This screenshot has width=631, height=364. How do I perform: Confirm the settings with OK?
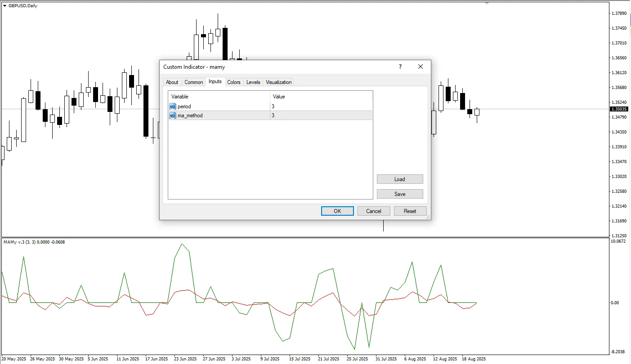point(337,211)
